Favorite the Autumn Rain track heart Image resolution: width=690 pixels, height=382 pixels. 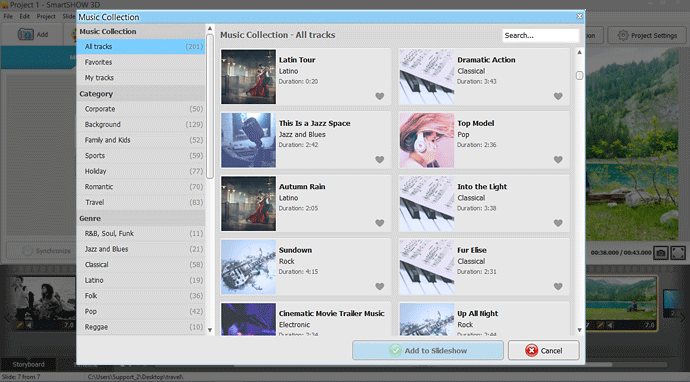[x=380, y=223]
